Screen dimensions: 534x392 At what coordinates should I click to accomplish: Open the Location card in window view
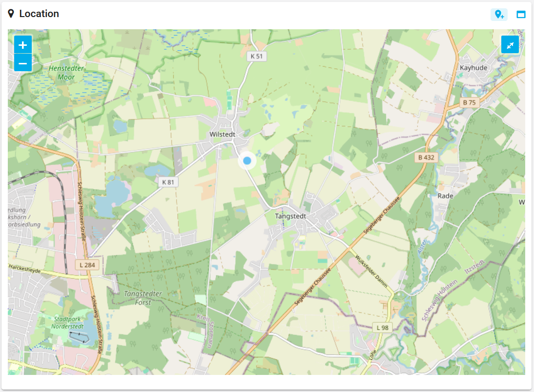pyautogui.click(x=521, y=15)
